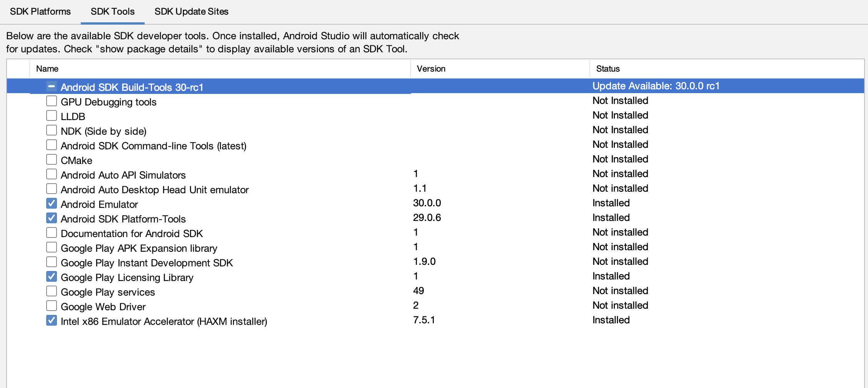The width and height of the screenshot is (868, 388).
Task: Select 'Android SDK Command-line Tools (latest)' name
Action: tap(154, 146)
